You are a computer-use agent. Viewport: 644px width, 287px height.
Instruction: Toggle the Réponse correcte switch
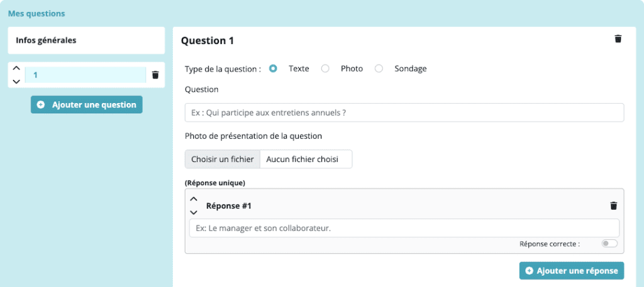tap(609, 244)
